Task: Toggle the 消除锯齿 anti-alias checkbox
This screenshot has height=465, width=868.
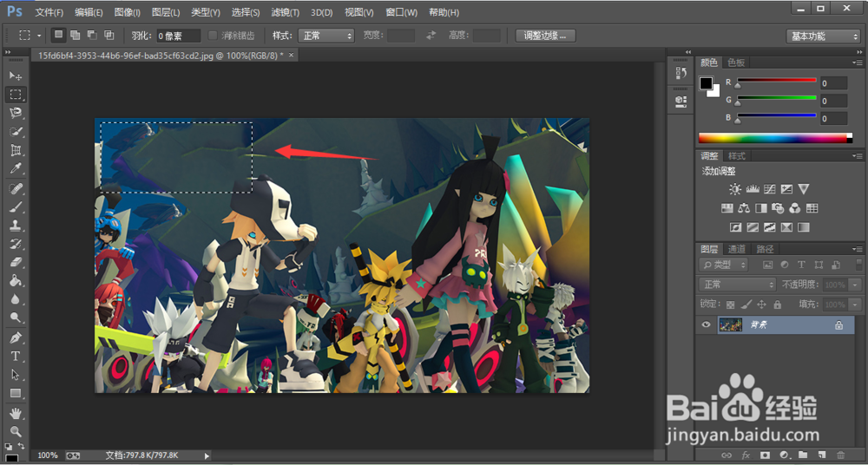Action: pos(214,36)
